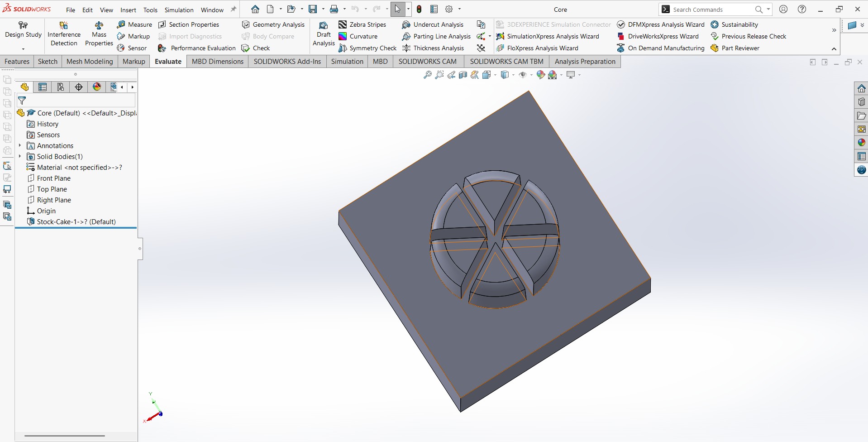Switch to ConfigurationManager tab
868x442 pixels.
coord(61,87)
